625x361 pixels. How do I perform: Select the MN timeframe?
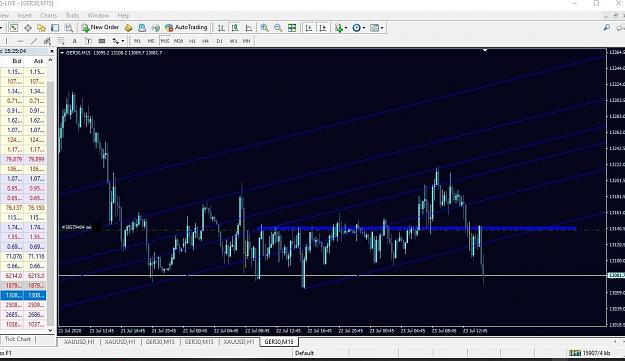click(247, 41)
